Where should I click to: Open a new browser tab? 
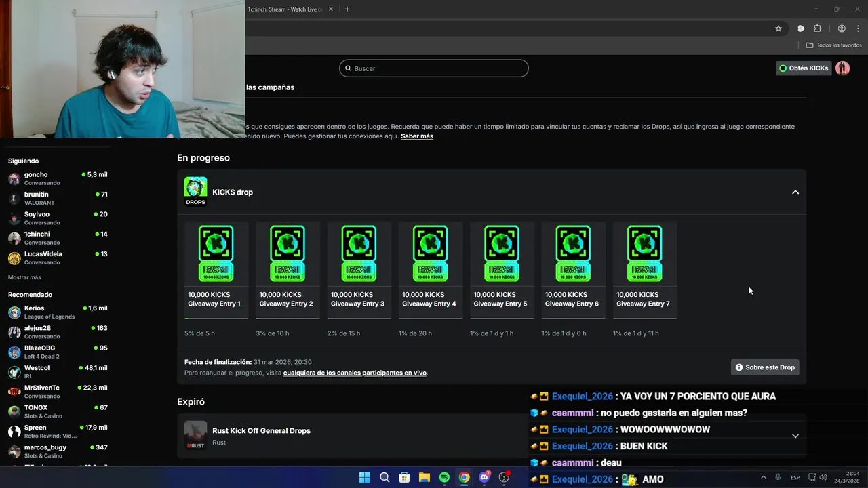347,9
